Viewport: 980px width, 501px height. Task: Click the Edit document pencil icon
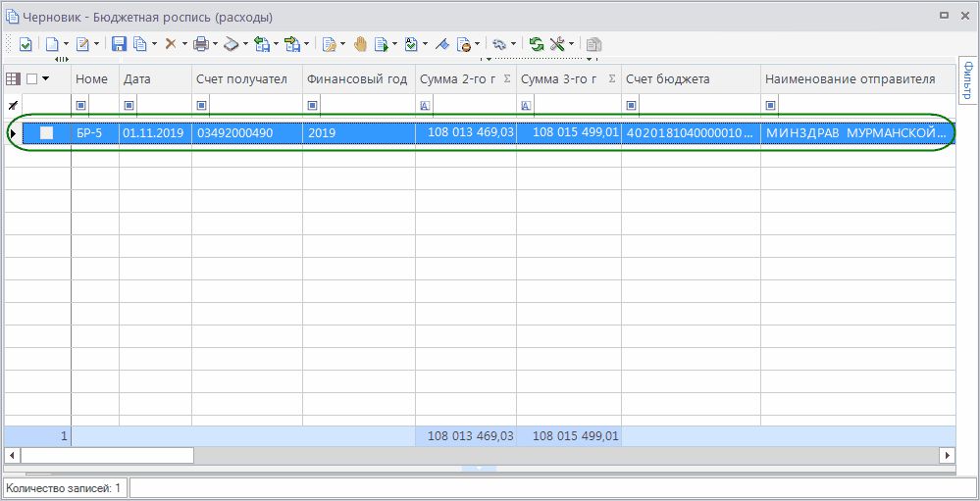82,44
